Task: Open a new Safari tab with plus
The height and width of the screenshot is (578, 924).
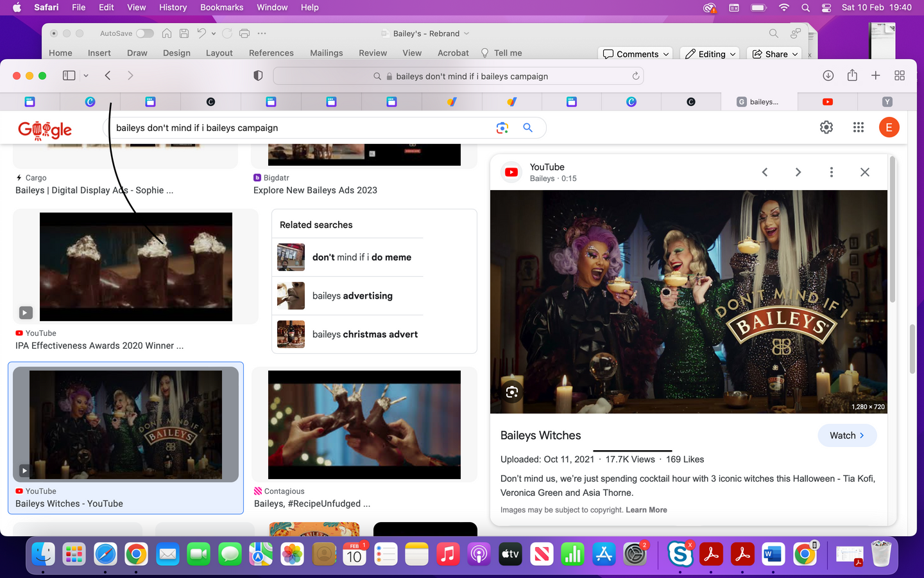Action: (x=876, y=76)
